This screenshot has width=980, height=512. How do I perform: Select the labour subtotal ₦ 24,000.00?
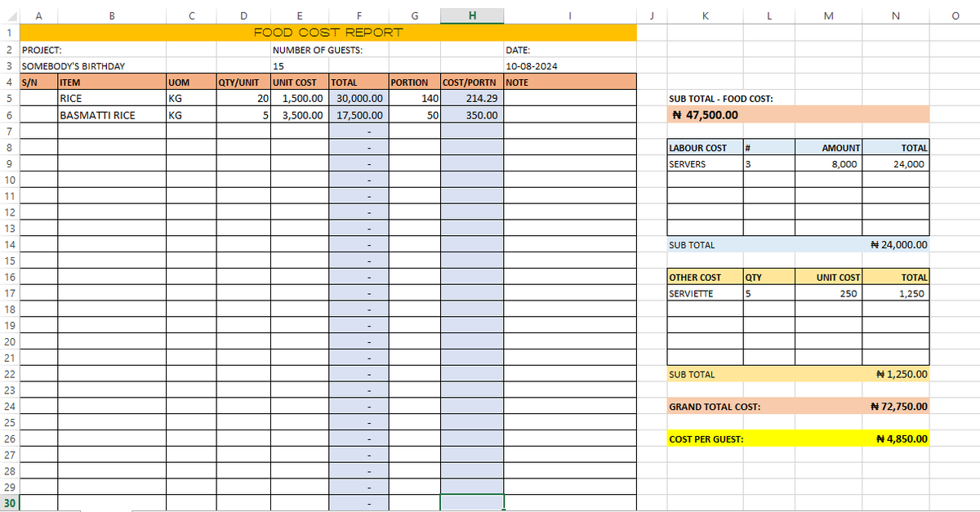896,244
